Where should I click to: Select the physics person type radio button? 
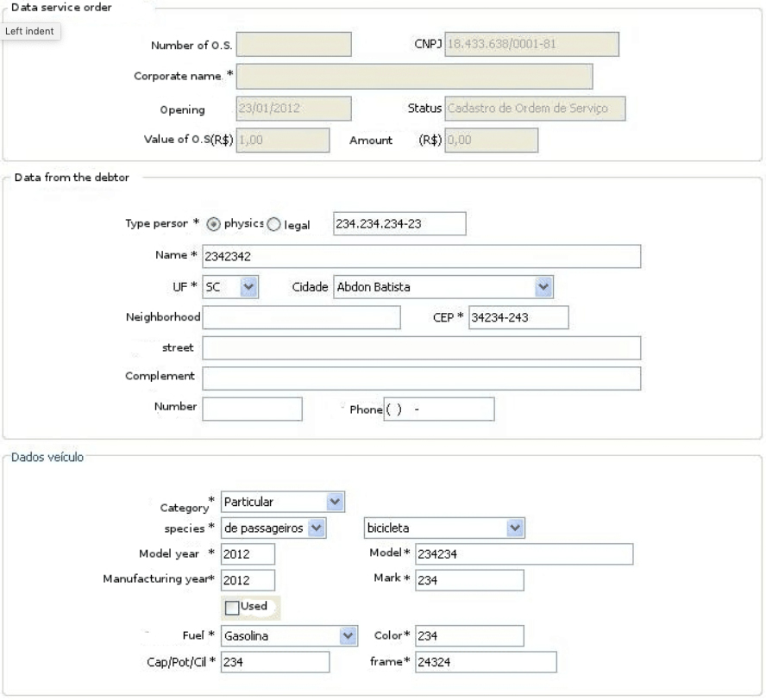pos(214,223)
